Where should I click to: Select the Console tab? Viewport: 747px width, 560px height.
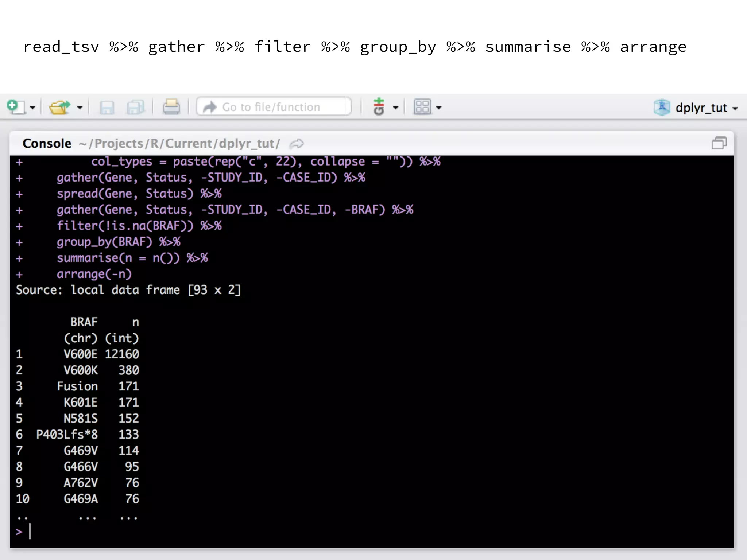click(x=47, y=143)
